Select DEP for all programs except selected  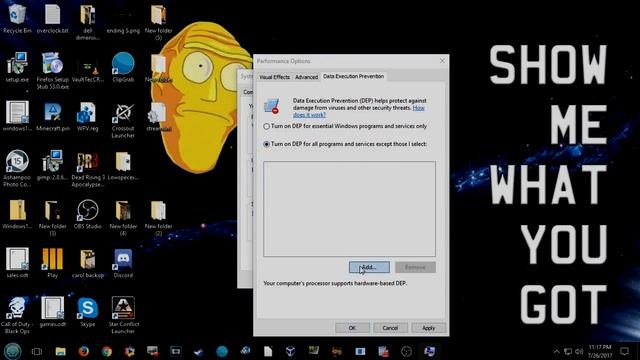coord(345,144)
